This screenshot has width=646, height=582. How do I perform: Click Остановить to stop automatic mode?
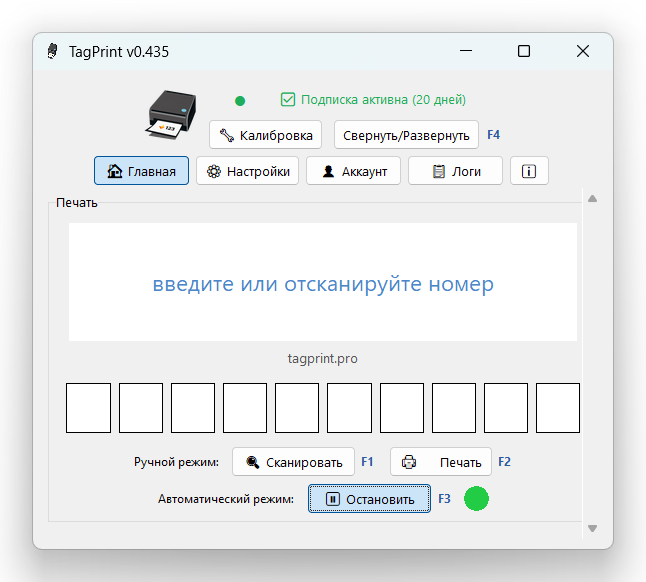[370, 499]
